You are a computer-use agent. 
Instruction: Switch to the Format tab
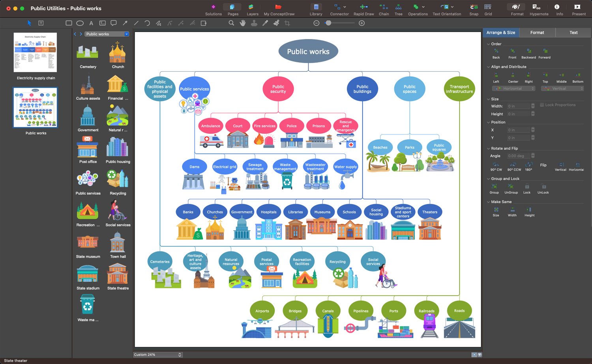[537, 33]
